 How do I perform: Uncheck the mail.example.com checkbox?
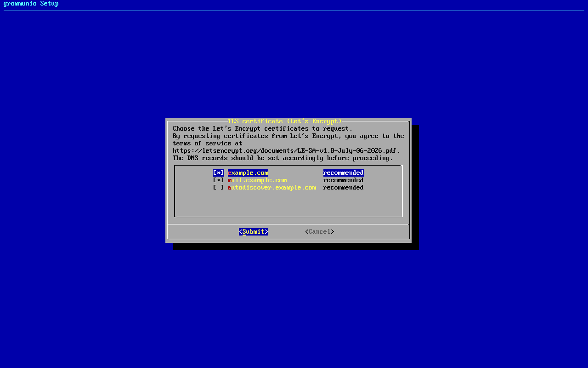pyautogui.click(x=219, y=180)
